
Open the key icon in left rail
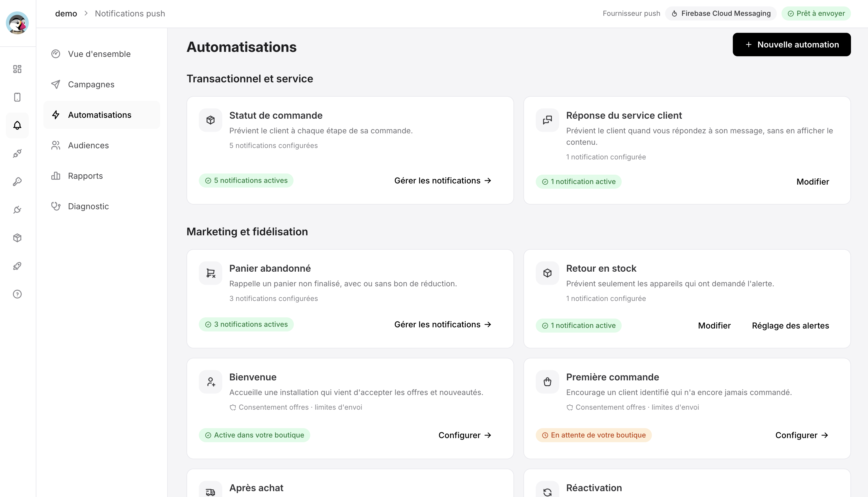[17, 182]
